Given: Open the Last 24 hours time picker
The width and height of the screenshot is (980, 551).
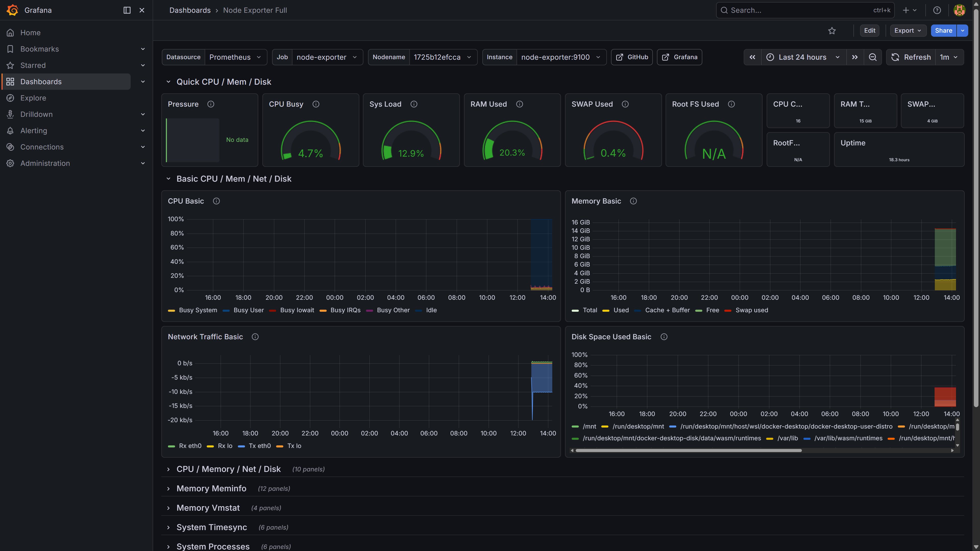Looking at the screenshot, I should pyautogui.click(x=803, y=57).
